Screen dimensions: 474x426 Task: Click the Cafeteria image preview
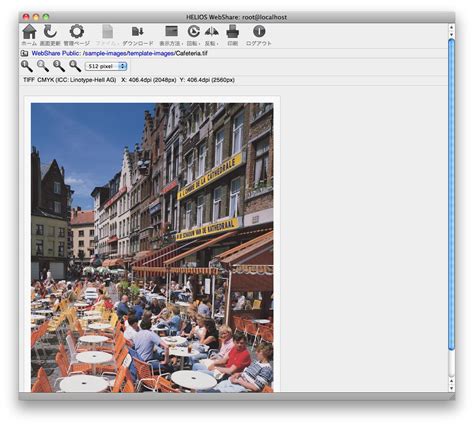[152, 247]
